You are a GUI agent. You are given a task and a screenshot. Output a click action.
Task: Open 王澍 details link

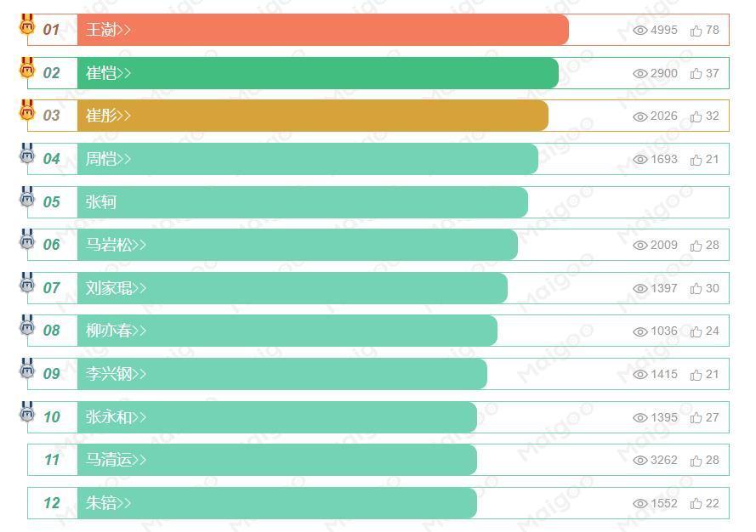[108, 31]
